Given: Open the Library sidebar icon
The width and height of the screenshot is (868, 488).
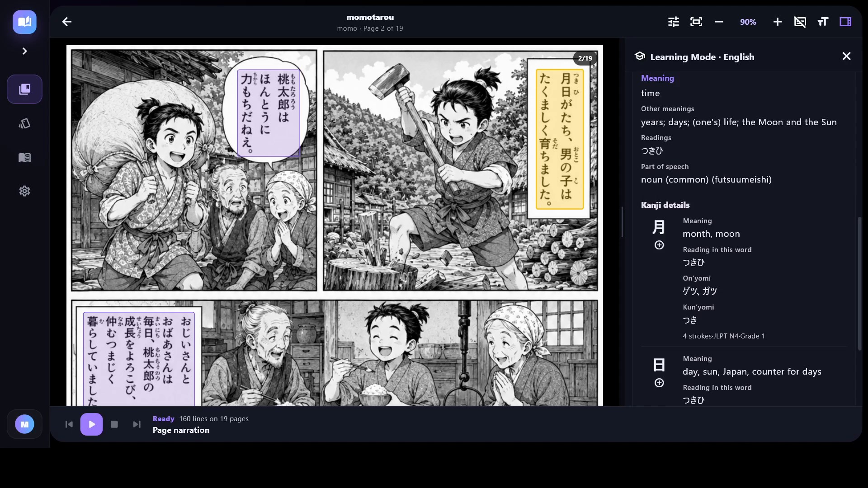Looking at the screenshot, I should (x=25, y=89).
